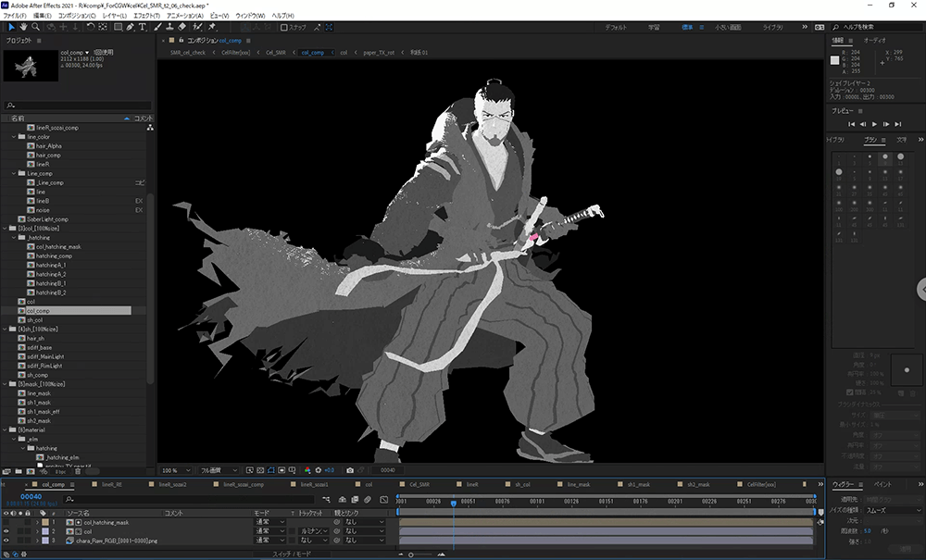This screenshot has width=926, height=560.
Task: Select the Eraser tool
Action: tap(181, 27)
